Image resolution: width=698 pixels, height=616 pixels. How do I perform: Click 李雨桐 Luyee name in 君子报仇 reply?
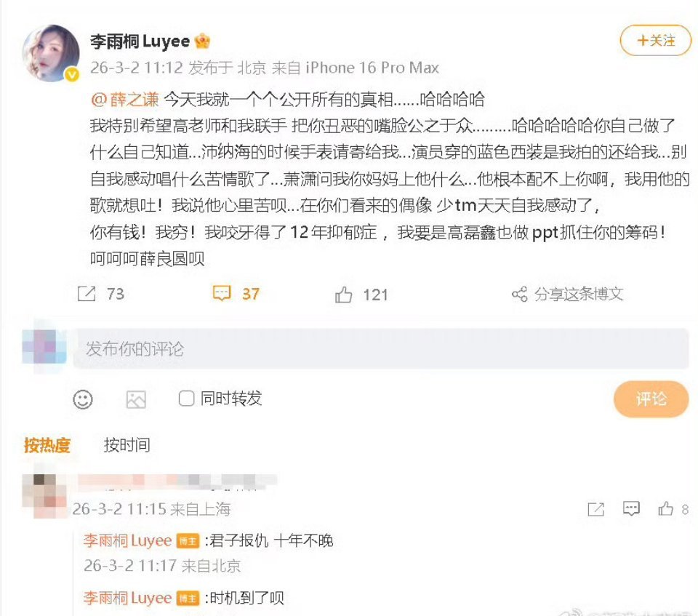click(127, 540)
